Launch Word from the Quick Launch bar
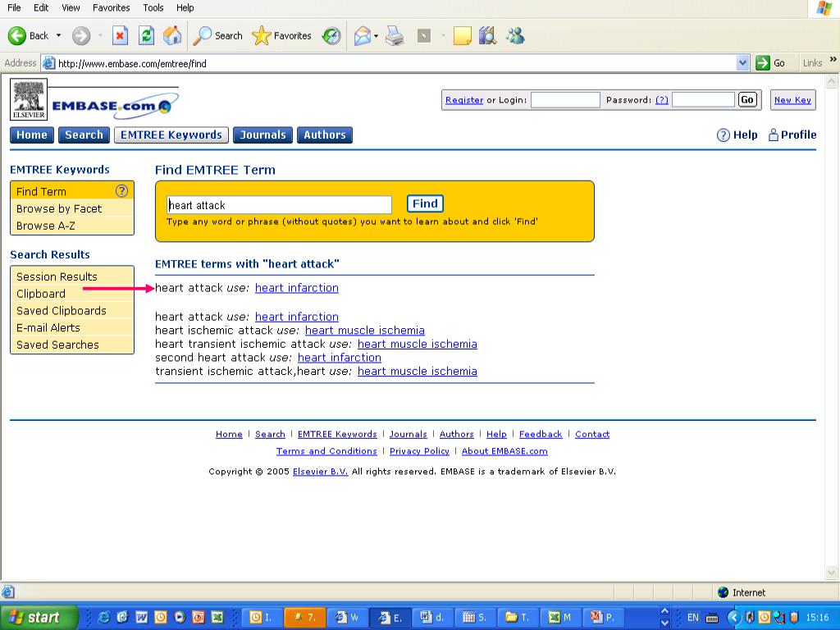Viewport: 840px width, 630px height. click(x=141, y=617)
